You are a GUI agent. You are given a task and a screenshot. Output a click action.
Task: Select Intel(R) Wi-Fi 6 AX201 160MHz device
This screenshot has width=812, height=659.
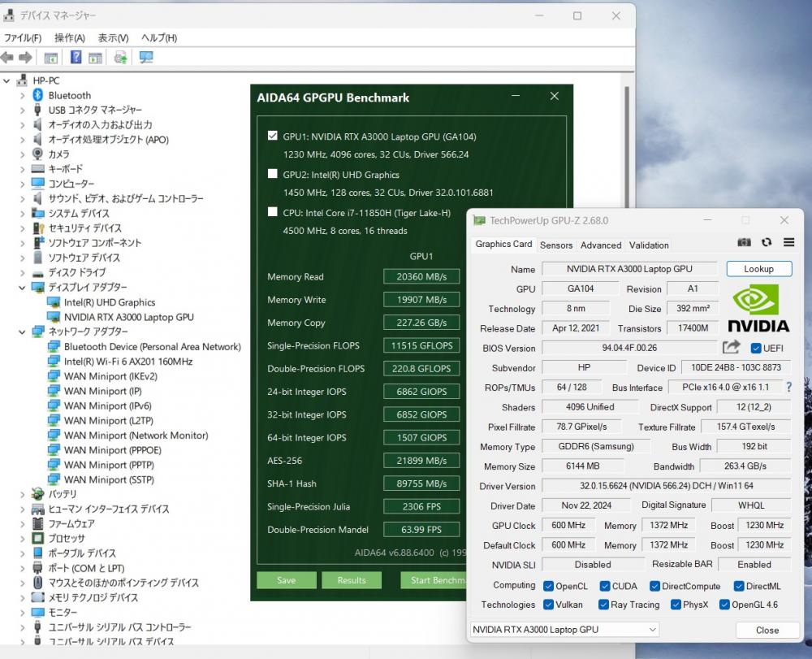127,362
